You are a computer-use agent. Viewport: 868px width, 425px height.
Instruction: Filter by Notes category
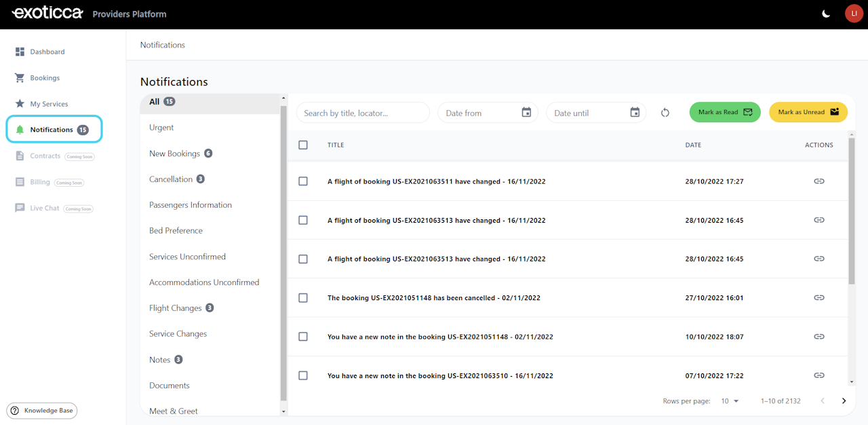[210, 360]
